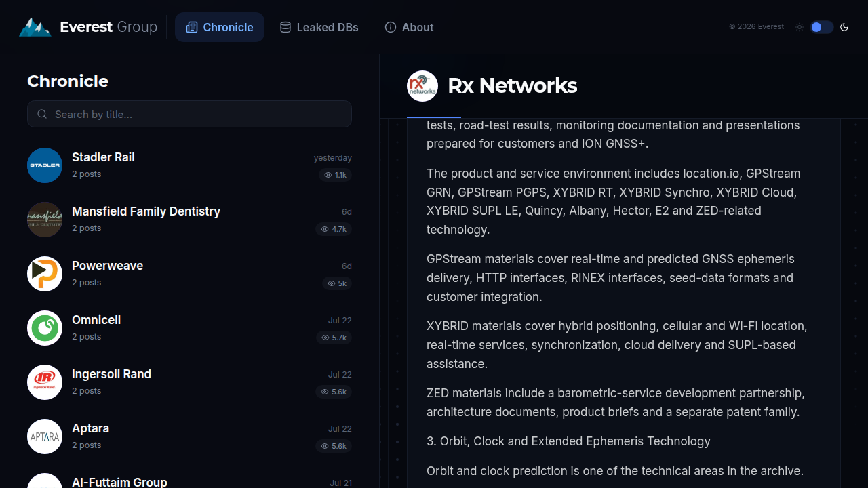
Task: Open the Powerweave entry title
Action: (107, 266)
